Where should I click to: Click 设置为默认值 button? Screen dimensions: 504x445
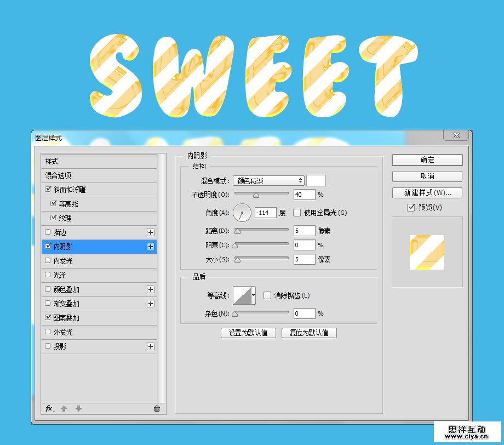coord(248,333)
